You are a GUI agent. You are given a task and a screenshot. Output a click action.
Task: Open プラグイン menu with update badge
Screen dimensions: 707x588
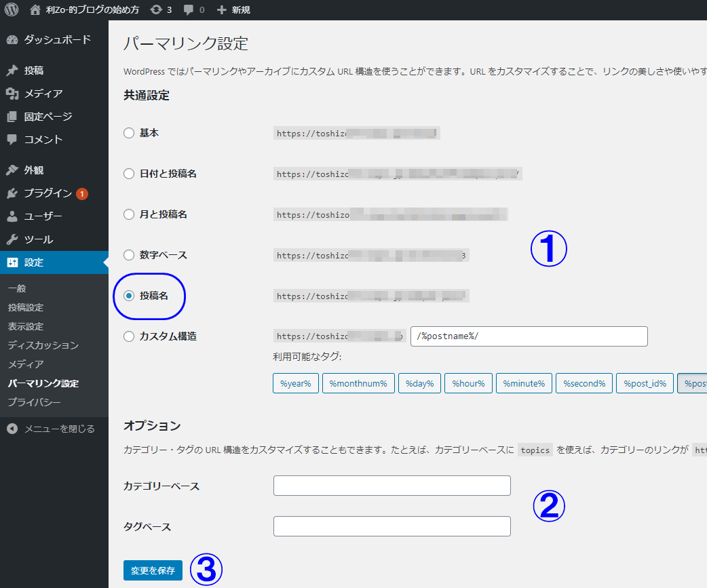coord(47,193)
